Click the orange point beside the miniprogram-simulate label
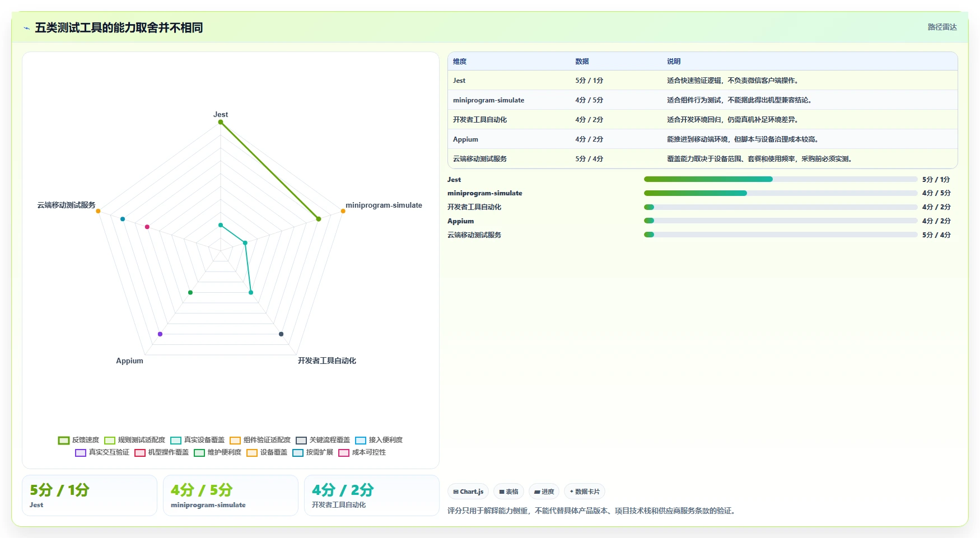The height and width of the screenshot is (538, 980). tap(343, 211)
